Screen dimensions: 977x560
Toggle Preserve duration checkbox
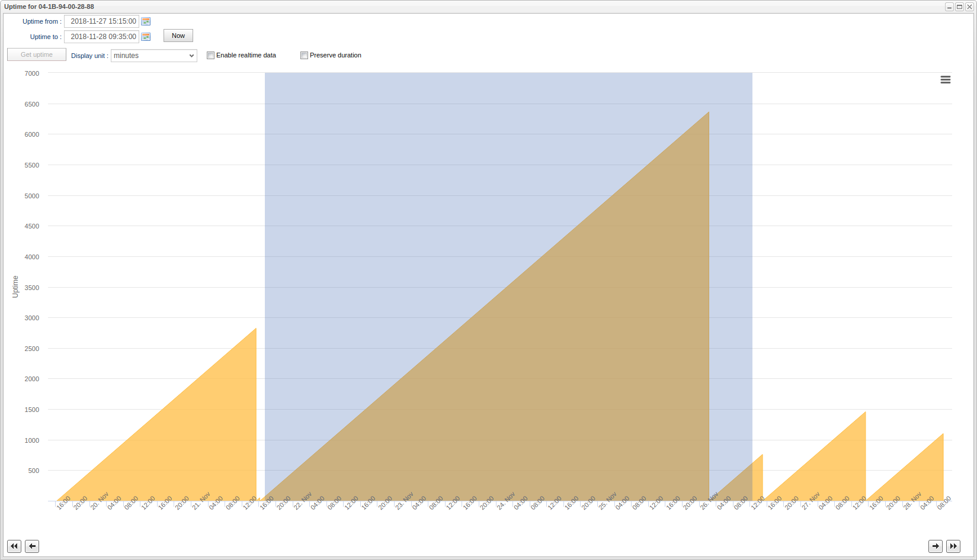pos(304,56)
